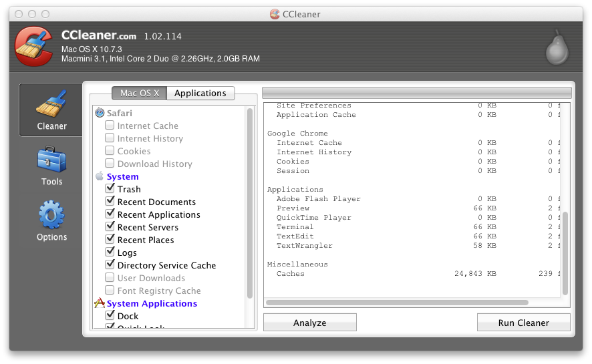
Task: Open the Cleaner section brush icon
Action: tap(51, 103)
